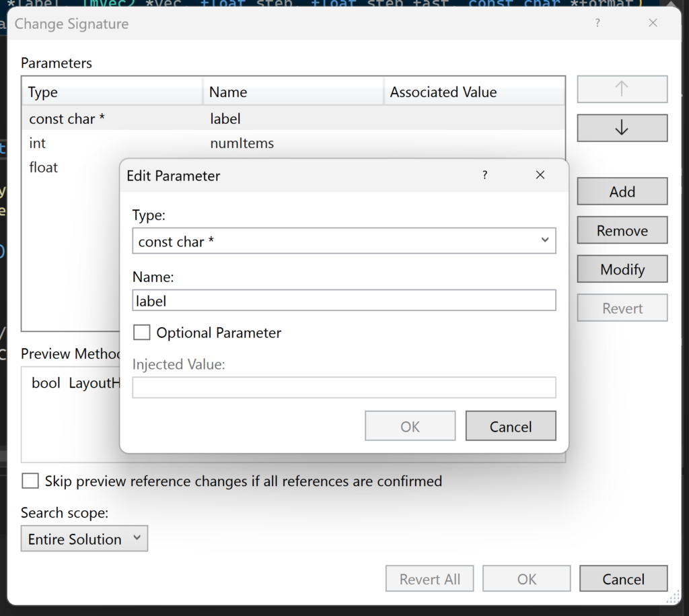Click the down arrow to reorder parameters
Viewport: 689px width, 616px height.
click(x=621, y=128)
